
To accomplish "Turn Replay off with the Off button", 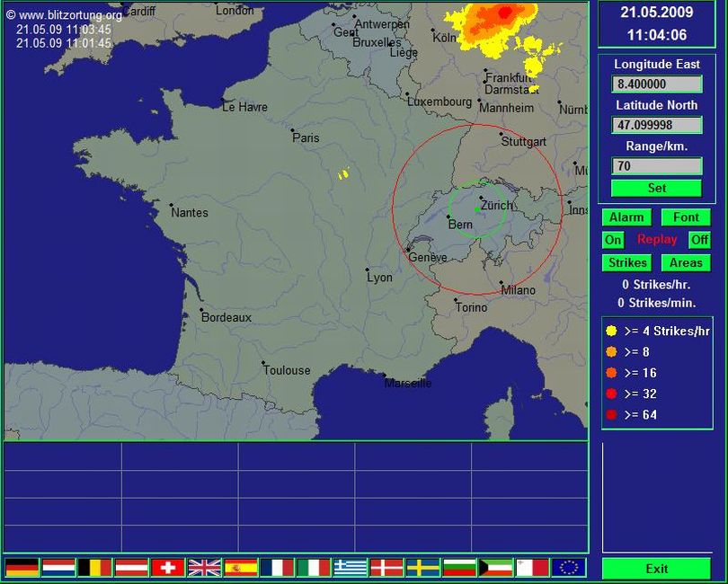I will 699,240.
